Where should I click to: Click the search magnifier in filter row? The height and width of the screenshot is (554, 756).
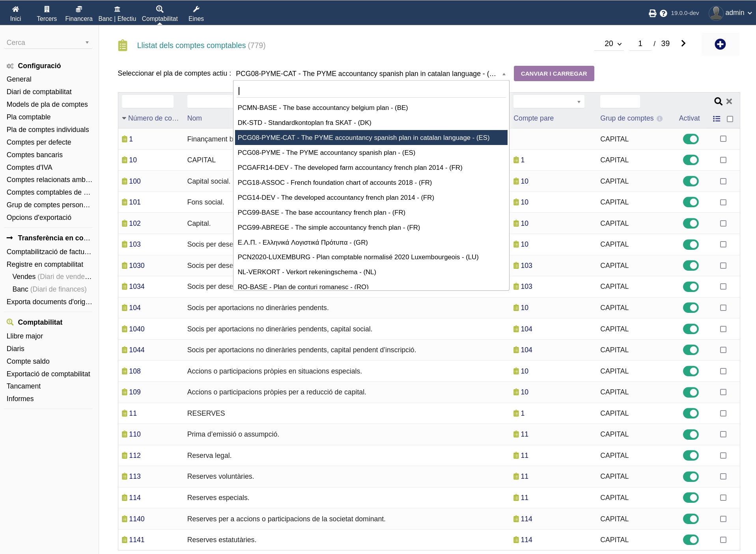coord(718,102)
